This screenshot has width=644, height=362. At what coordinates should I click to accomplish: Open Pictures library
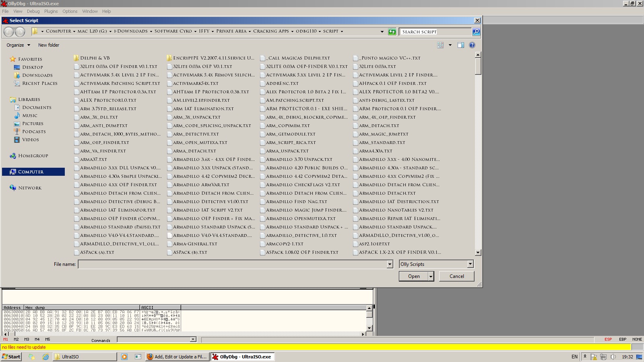29,123
